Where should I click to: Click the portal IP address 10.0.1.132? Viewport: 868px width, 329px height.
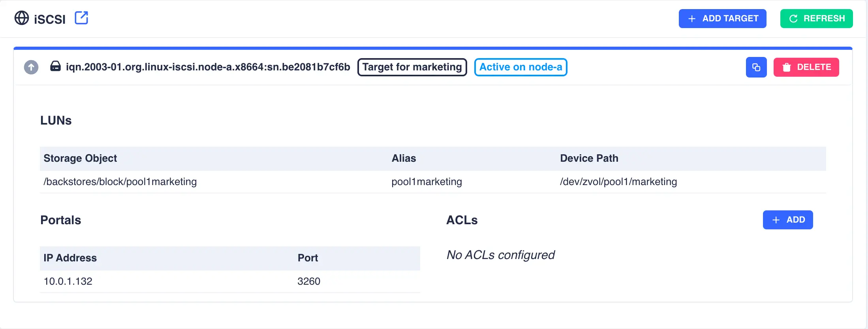point(68,281)
